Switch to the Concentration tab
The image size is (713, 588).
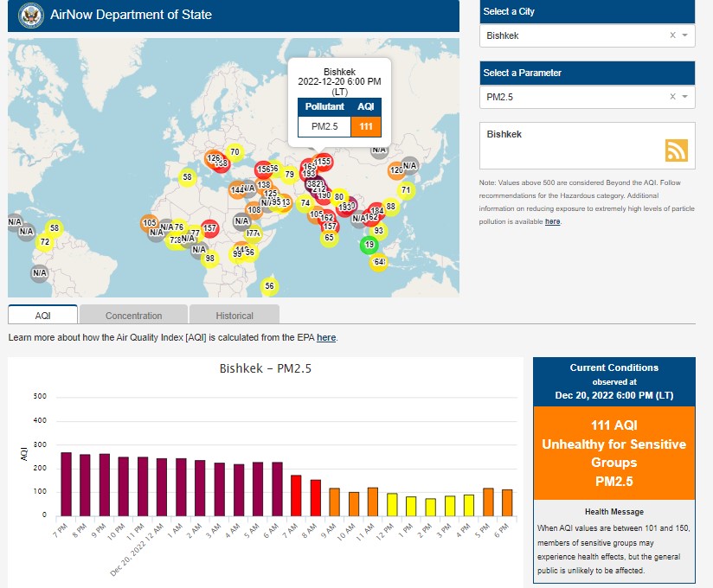tap(133, 316)
